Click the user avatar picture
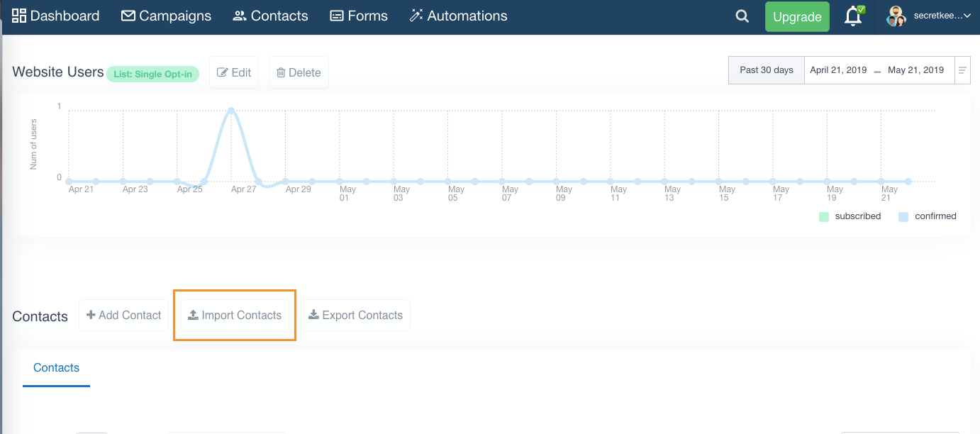 (x=896, y=16)
